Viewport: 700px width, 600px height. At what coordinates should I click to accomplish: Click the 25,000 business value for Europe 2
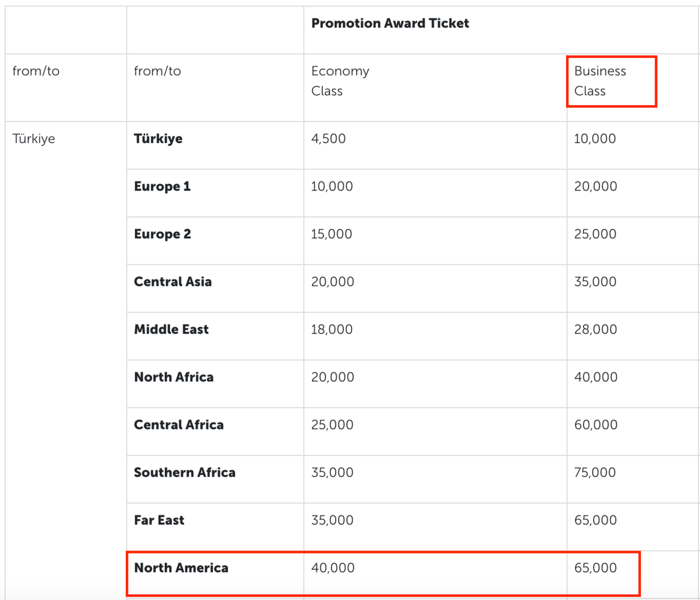coord(595,234)
